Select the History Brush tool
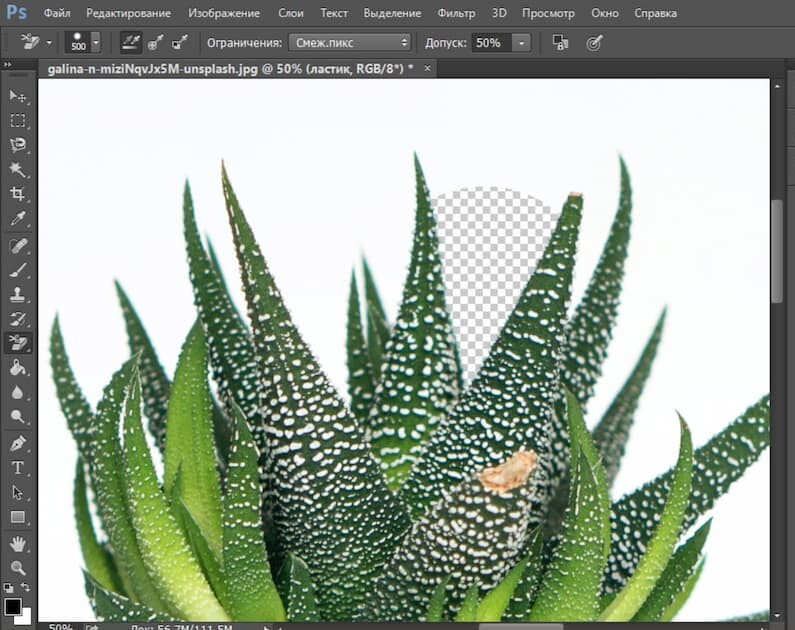Viewport: 795px width, 630px height. point(18,319)
